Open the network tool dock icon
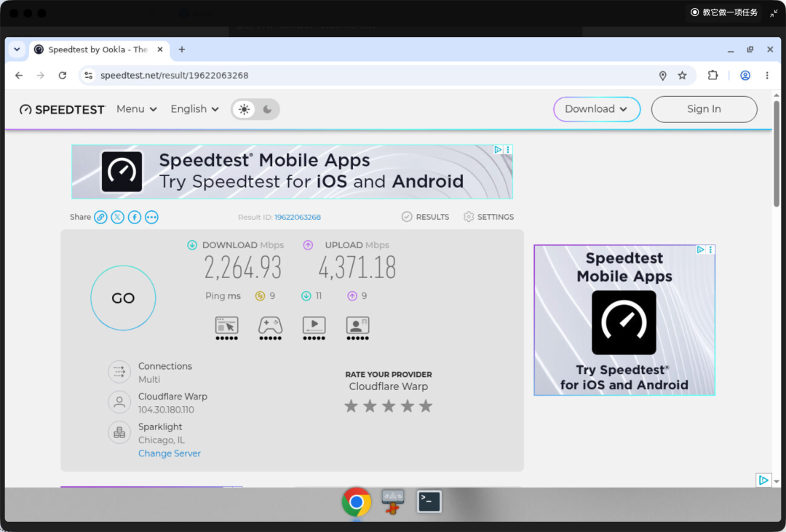The width and height of the screenshot is (786, 532). [392, 502]
